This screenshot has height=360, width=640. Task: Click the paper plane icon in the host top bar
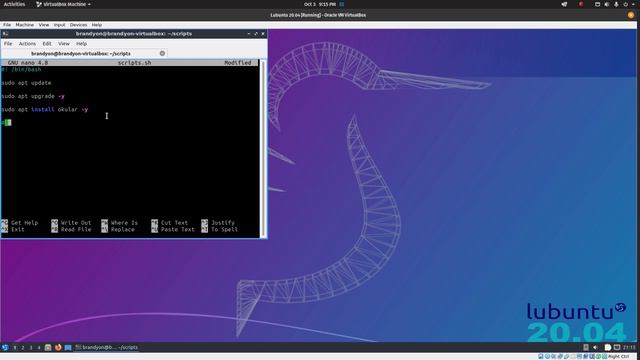point(564,4)
